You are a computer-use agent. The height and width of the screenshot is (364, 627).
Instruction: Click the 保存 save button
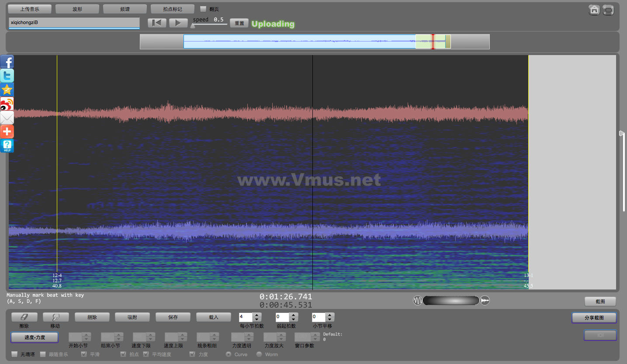coord(173,317)
